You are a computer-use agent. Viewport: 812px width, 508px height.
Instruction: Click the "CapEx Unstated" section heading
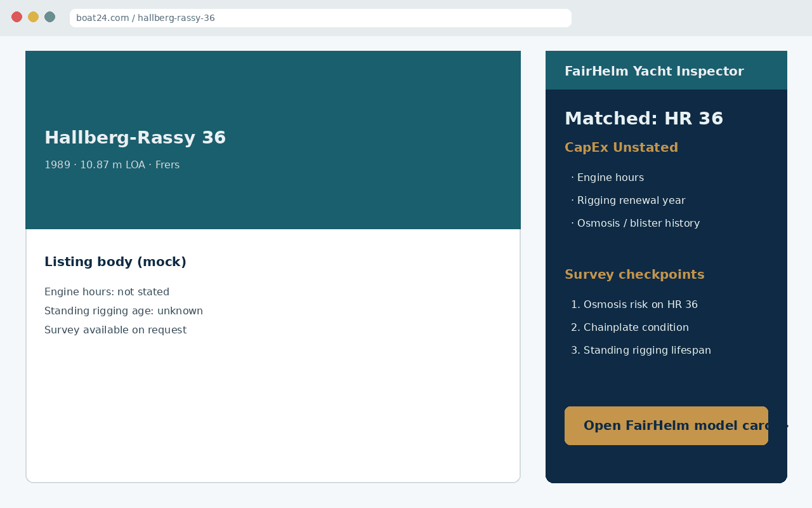[x=621, y=147]
